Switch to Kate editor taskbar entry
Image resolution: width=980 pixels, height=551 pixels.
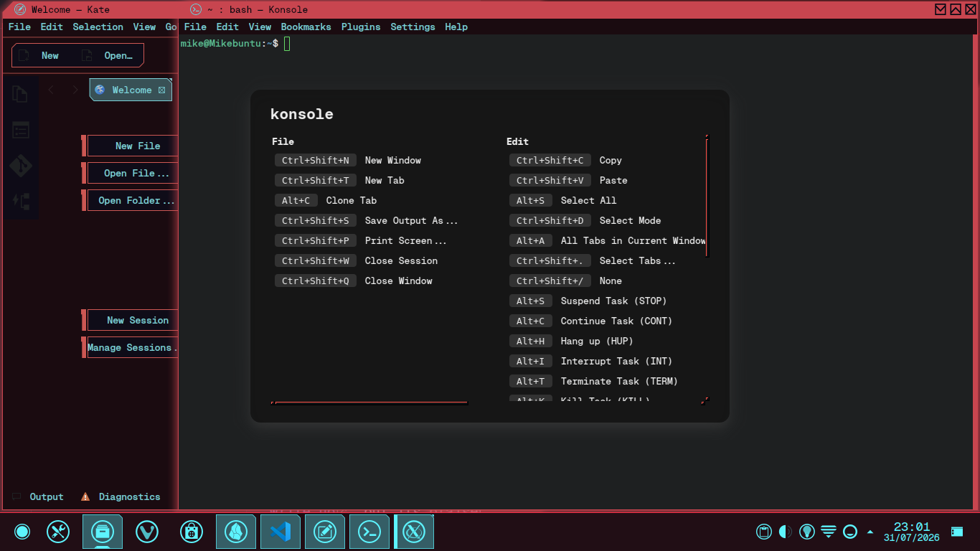tap(325, 532)
